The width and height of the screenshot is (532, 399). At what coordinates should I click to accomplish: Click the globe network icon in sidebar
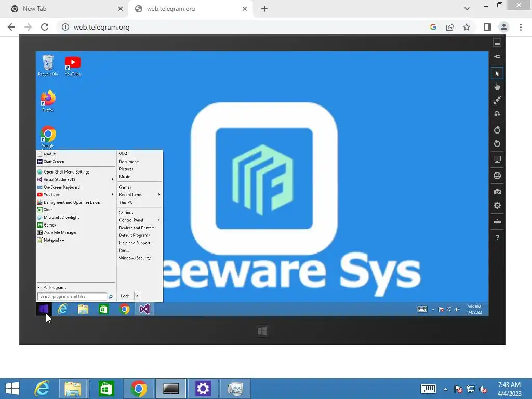(497, 176)
